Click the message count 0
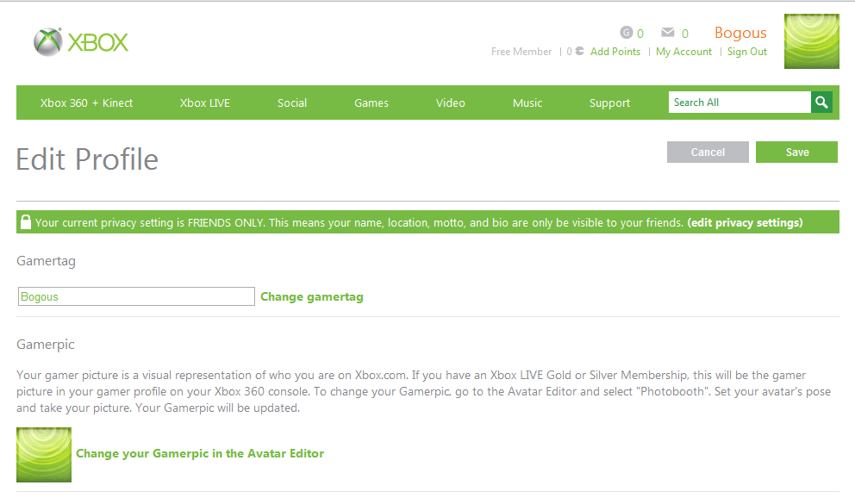Screen dimensions: 855x504 tap(685, 34)
